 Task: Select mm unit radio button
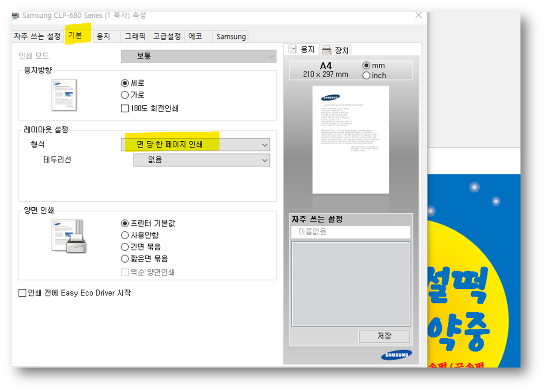(374, 66)
